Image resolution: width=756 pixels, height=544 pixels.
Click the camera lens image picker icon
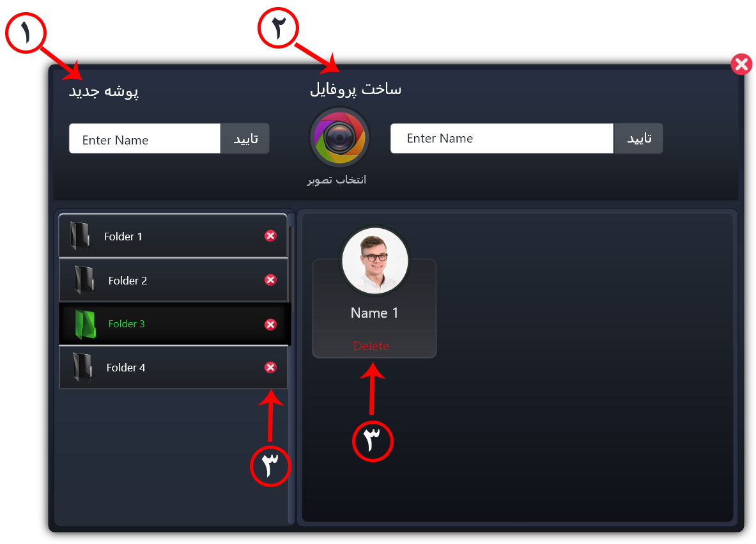339,137
